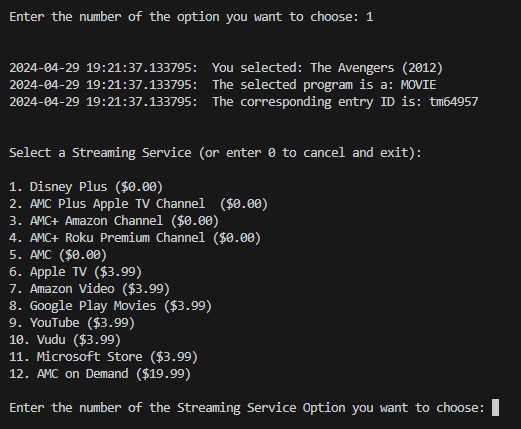Click the first timestamp 2024-04-29 19:21:37

[x=103, y=68]
